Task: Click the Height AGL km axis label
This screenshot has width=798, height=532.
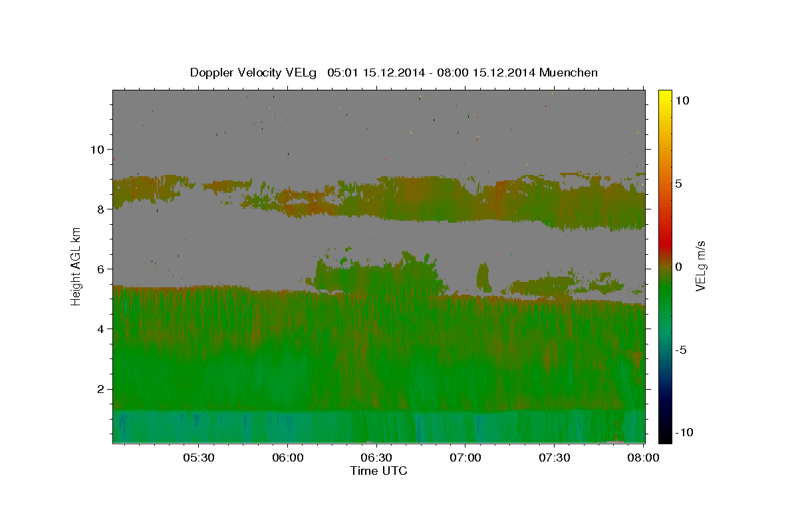Action: click(x=76, y=266)
